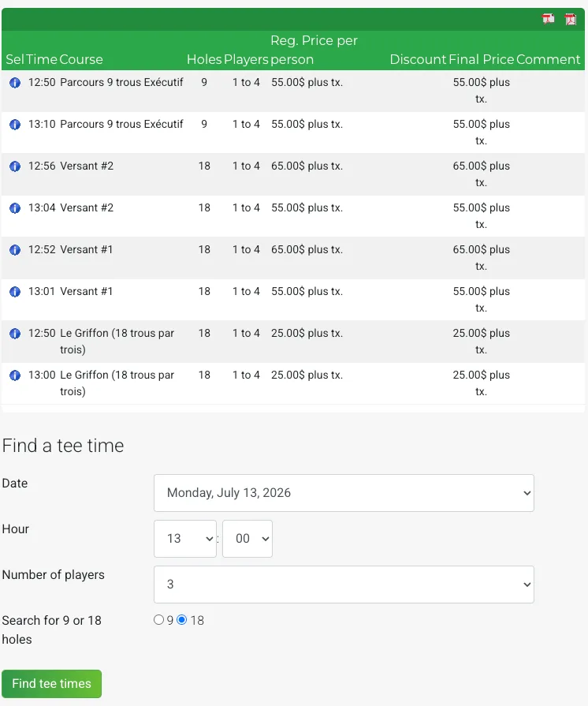This screenshot has width=588, height=706.
Task: Click the info icon for 13:10 Parcours 9 trous
Action: tap(15, 125)
